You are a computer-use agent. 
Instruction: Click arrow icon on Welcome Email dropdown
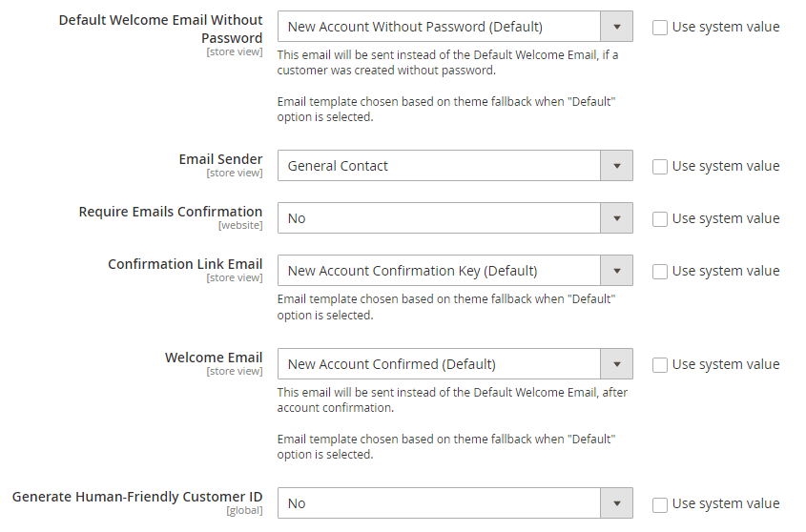pyautogui.click(x=617, y=364)
